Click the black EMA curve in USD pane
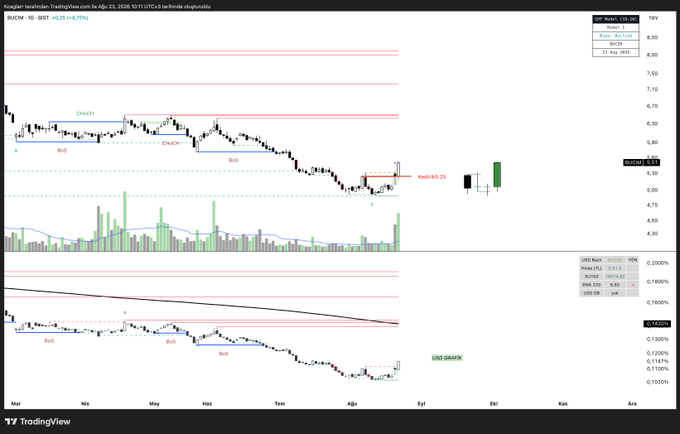The image size is (680, 434). (201, 302)
